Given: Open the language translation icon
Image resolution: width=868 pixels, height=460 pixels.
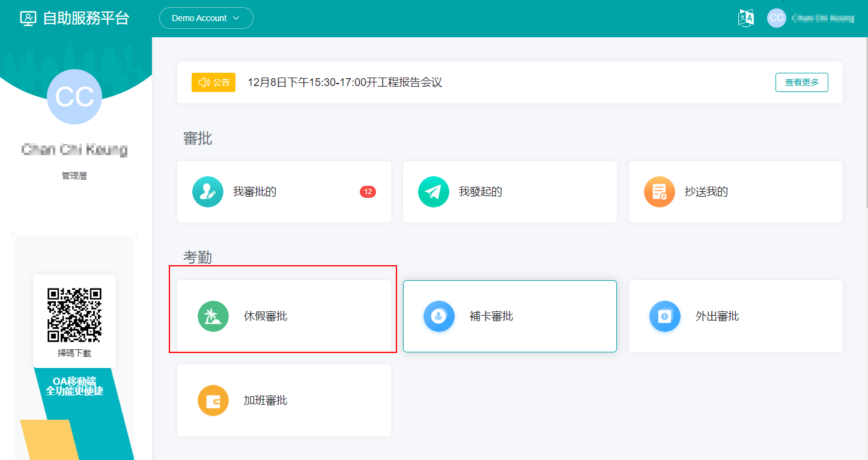Looking at the screenshot, I should tap(746, 18).
